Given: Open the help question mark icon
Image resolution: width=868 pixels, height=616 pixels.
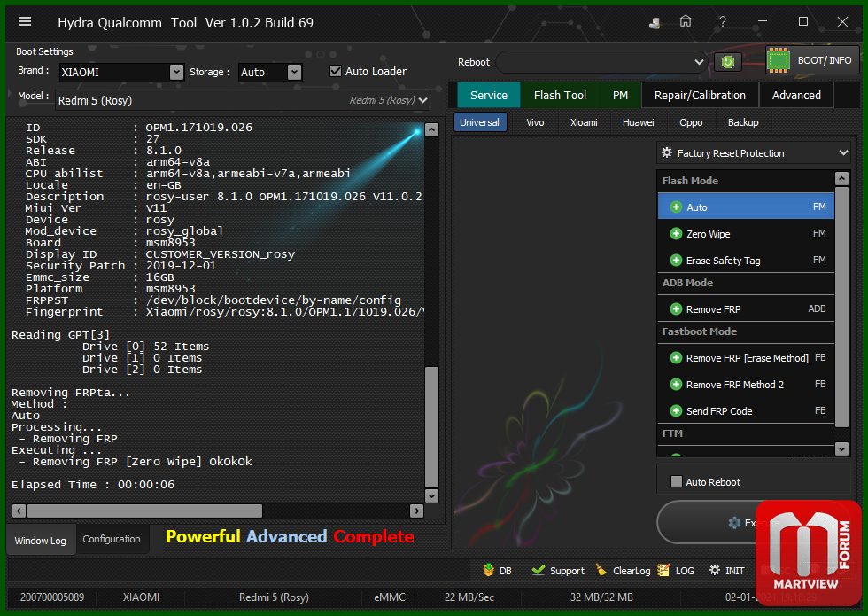Looking at the screenshot, I should (x=723, y=21).
